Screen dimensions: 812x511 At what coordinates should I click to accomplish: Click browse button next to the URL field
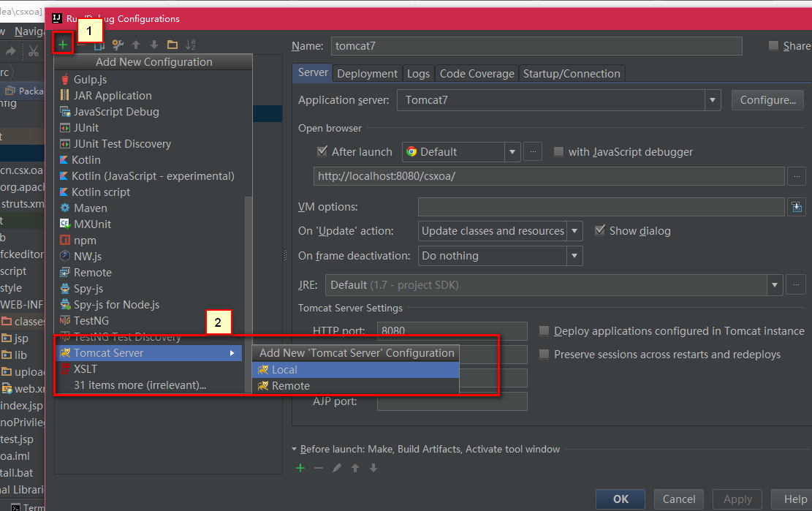tap(797, 176)
